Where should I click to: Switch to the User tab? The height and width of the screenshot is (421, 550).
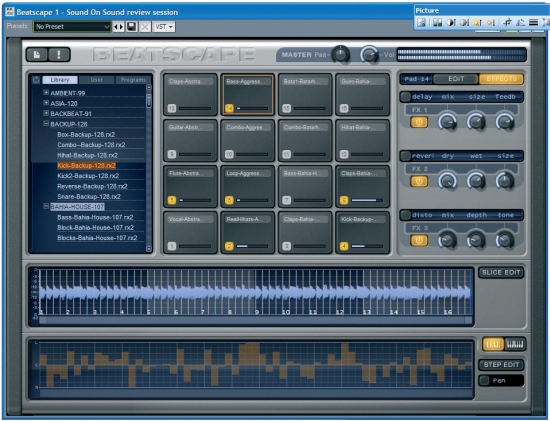point(96,80)
